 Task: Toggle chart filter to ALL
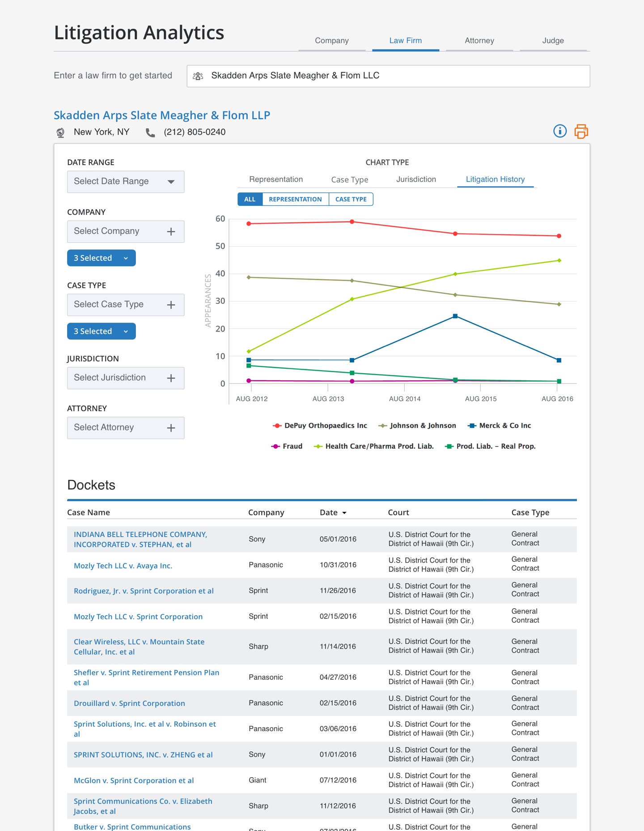[x=250, y=199]
